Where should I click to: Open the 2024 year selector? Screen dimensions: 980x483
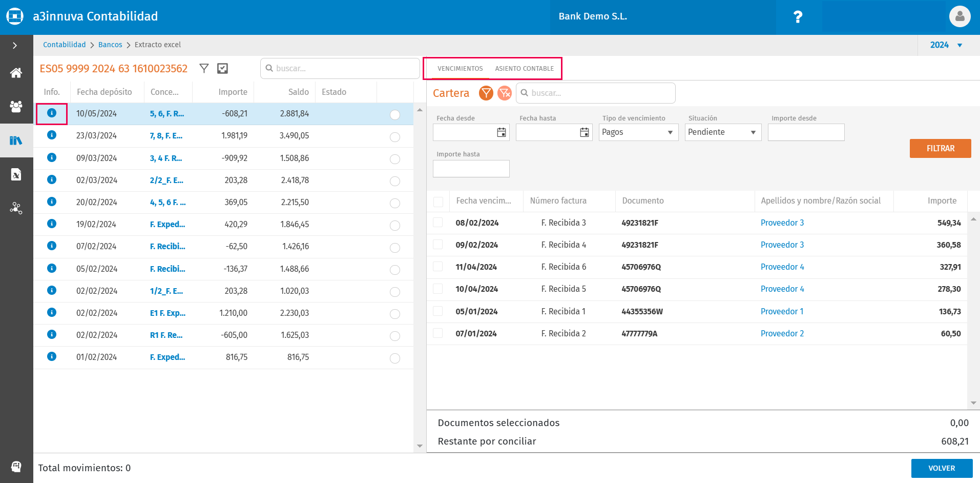[x=946, y=45]
